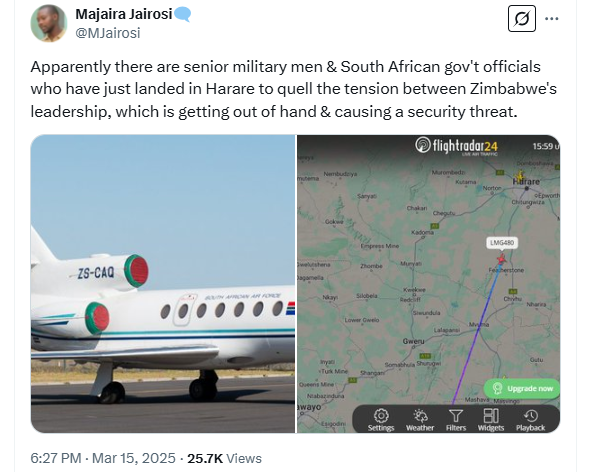Click the Filters funnel icon
This screenshot has height=472, width=605.
point(456,419)
